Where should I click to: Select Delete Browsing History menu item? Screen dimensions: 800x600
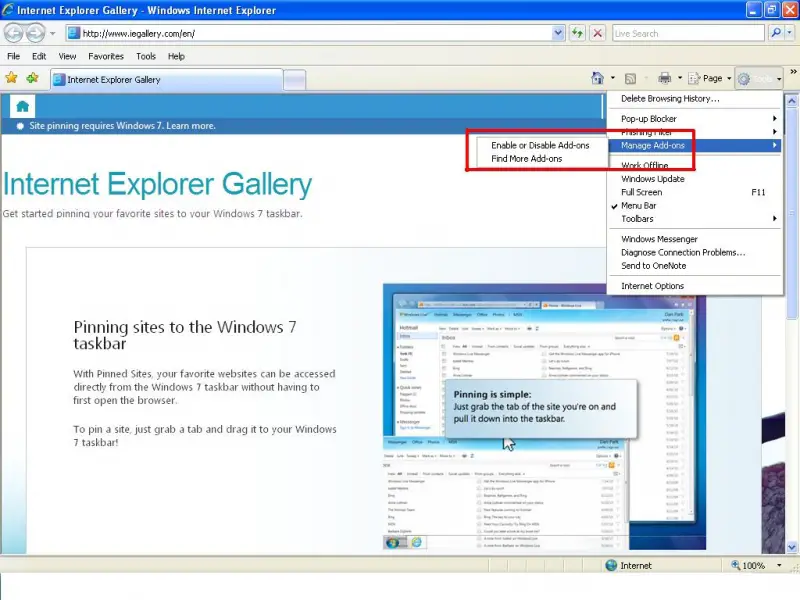point(695,98)
